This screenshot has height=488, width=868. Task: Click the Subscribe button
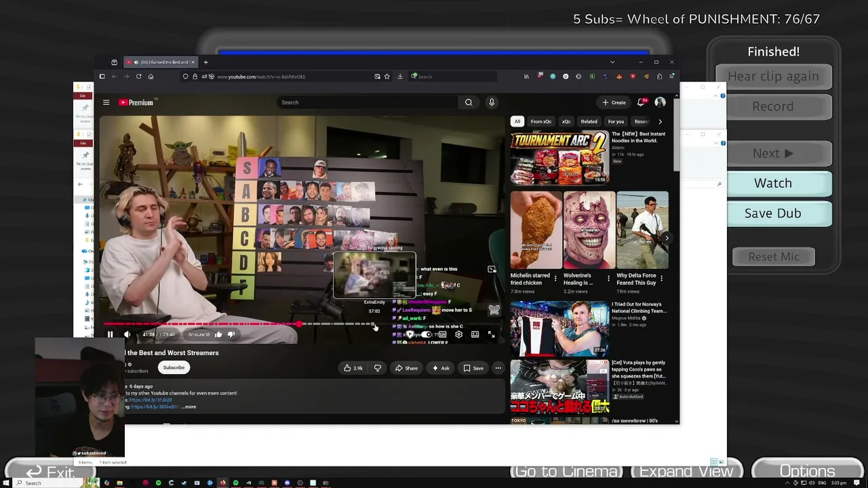[174, 368]
